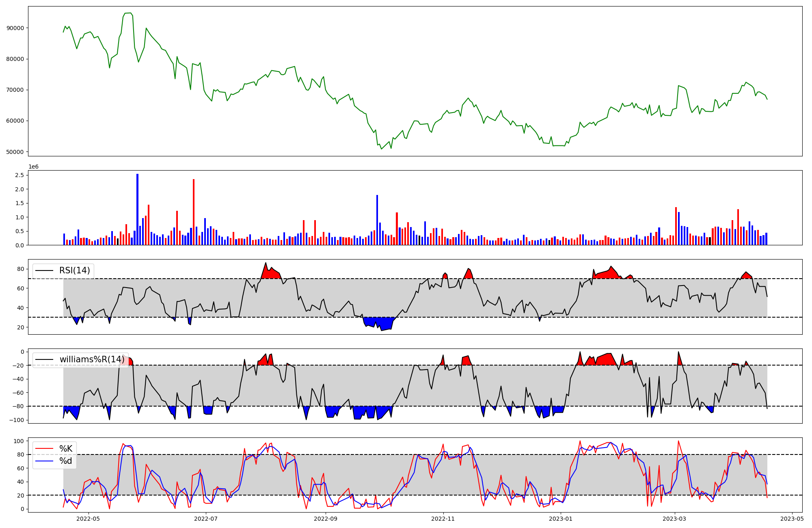Click the %d legend entry
The height and width of the screenshot is (528, 812).
(66, 461)
